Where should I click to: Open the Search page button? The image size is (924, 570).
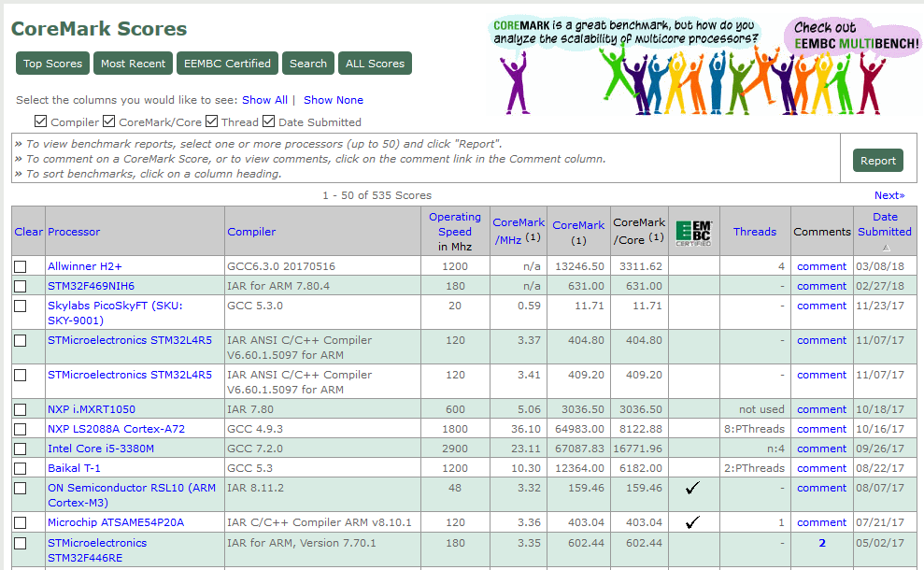coord(308,64)
